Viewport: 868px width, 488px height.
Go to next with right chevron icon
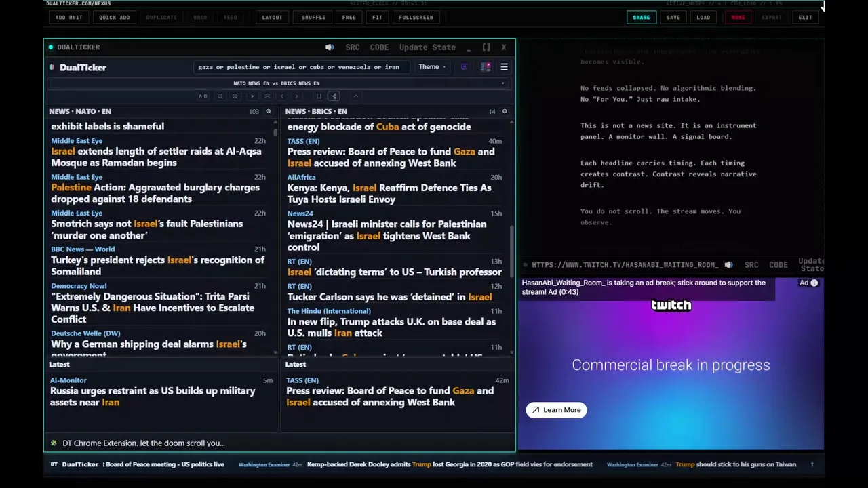296,96
